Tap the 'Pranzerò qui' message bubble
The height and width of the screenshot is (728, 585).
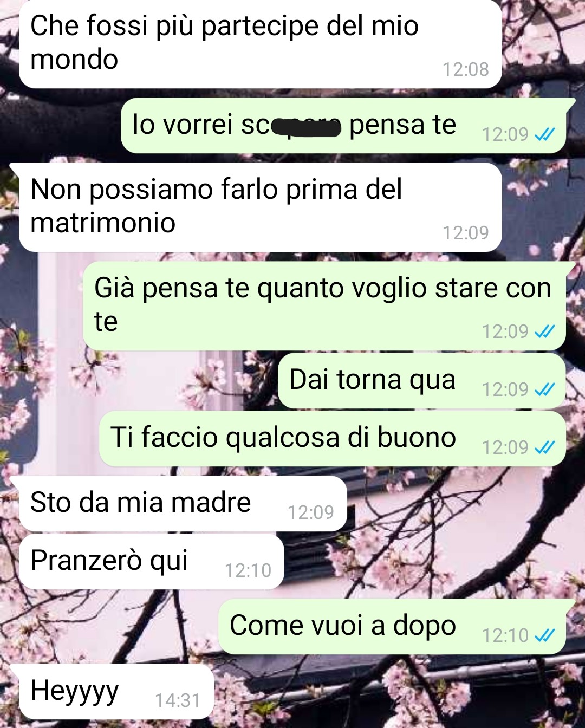pos(151,562)
